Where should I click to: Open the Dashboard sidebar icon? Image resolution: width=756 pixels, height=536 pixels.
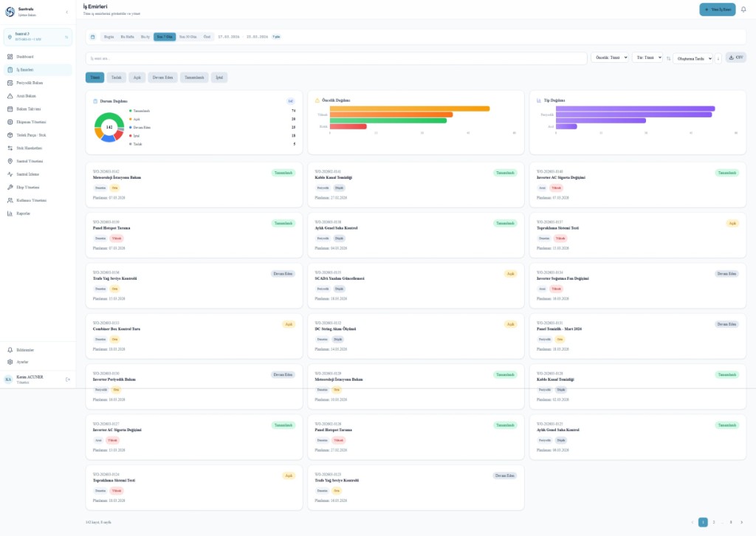[x=10, y=57]
